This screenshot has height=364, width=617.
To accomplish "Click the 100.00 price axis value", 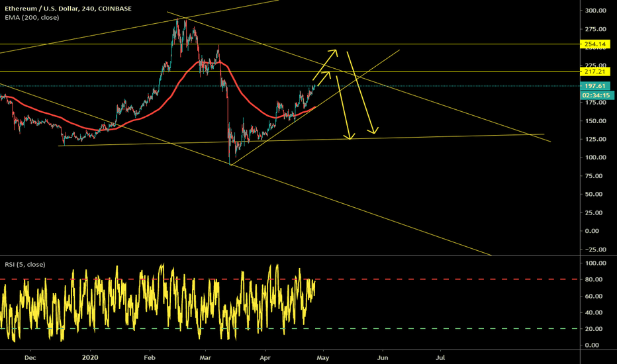I will coord(595,157).
